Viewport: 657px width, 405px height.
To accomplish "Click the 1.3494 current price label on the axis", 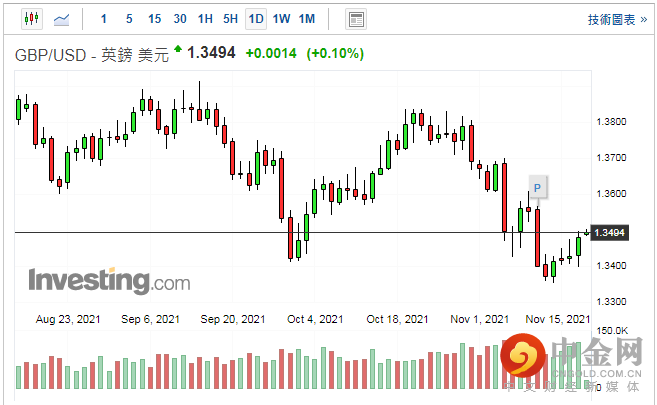I will [x=609, y=233].
